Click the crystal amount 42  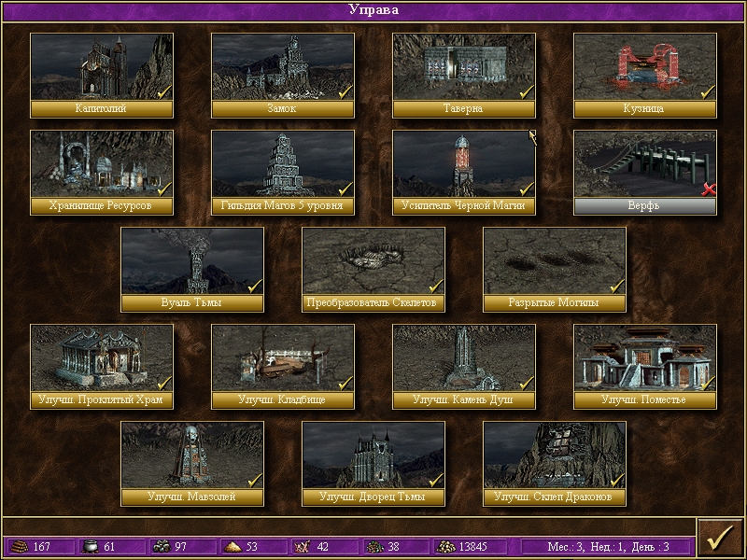(x=322, y=547)
